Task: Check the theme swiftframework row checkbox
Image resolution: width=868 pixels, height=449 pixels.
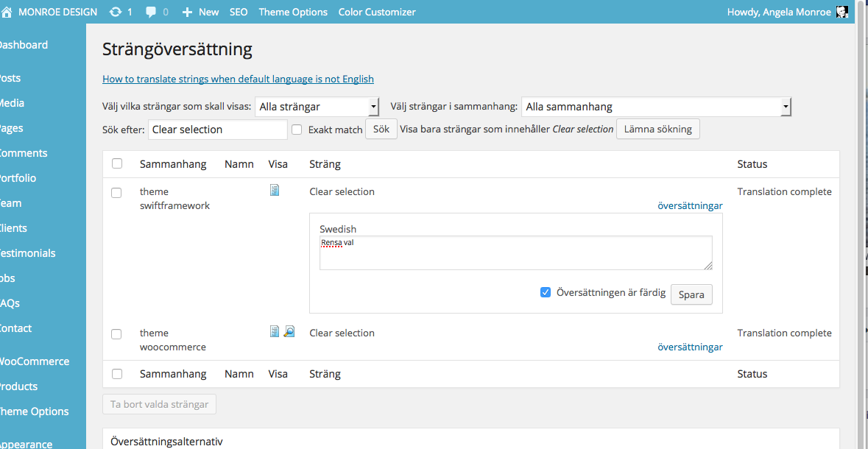Action: pos(117,193)
